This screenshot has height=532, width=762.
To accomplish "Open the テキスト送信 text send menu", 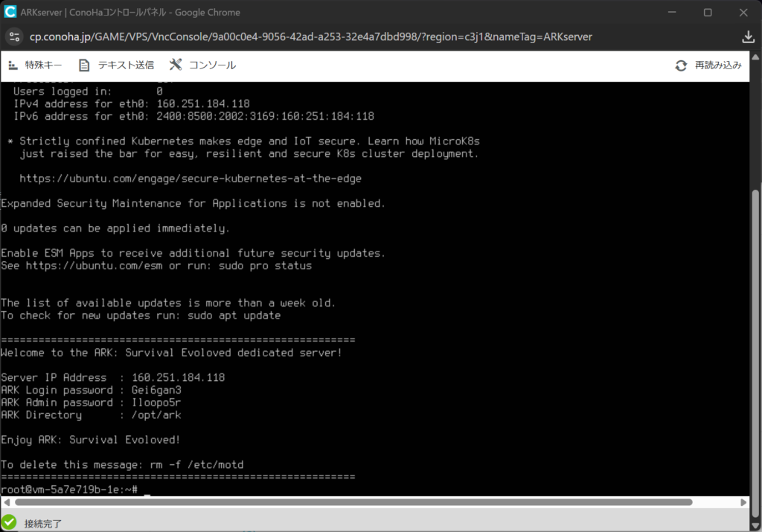I will tap(126, 65).
